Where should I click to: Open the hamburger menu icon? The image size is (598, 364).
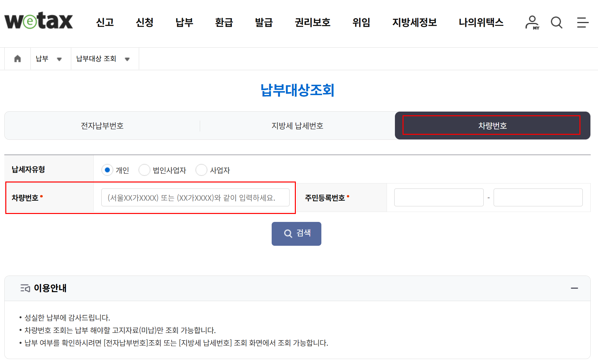tap(582, 22)
